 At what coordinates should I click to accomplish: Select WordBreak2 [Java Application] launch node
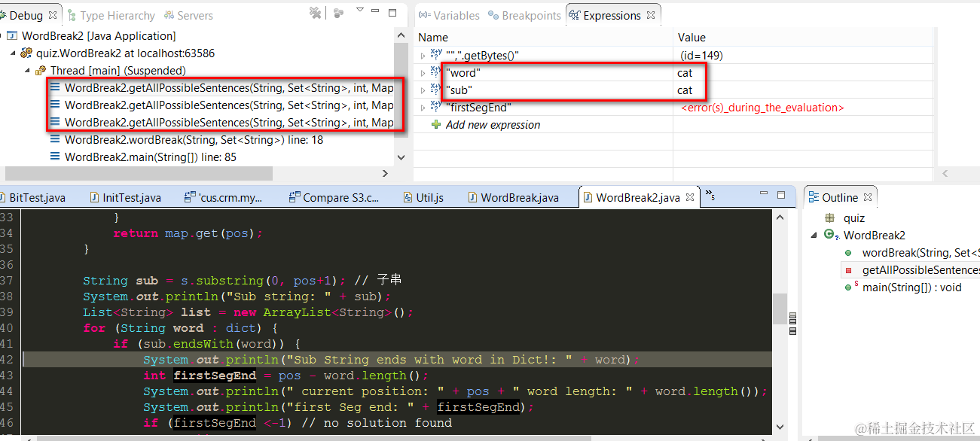tap(99, 36)
